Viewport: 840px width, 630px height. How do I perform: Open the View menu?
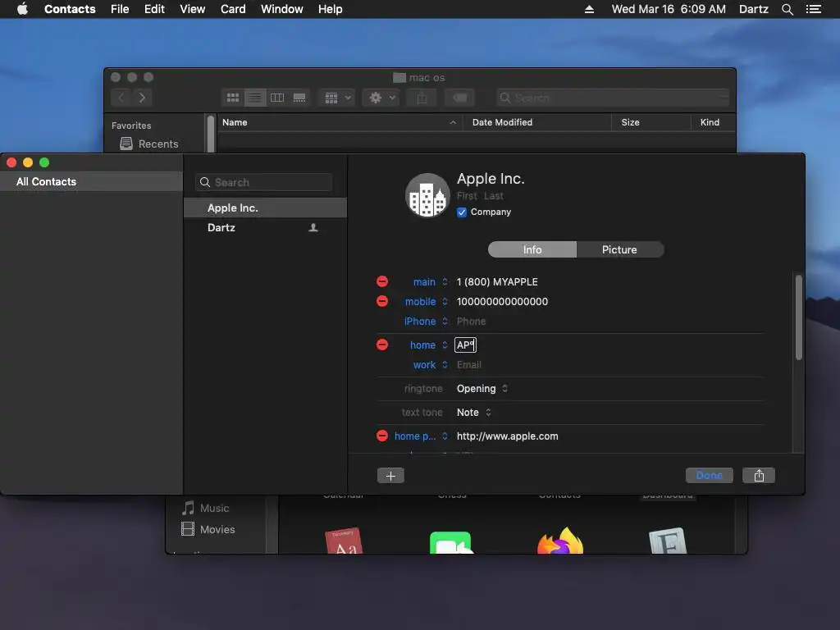point(192,9)
